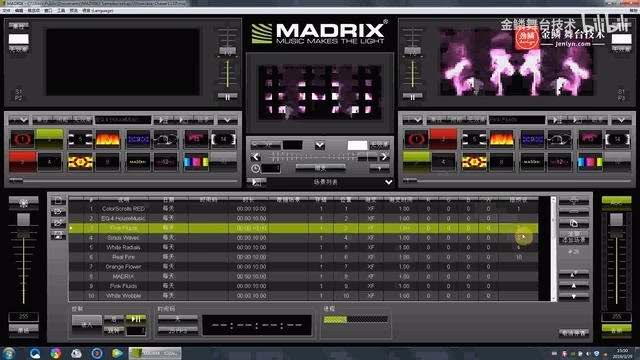Open the 语言 (Language) menu
Viewport: 640px width, 360px height.
tap(98, 11)
